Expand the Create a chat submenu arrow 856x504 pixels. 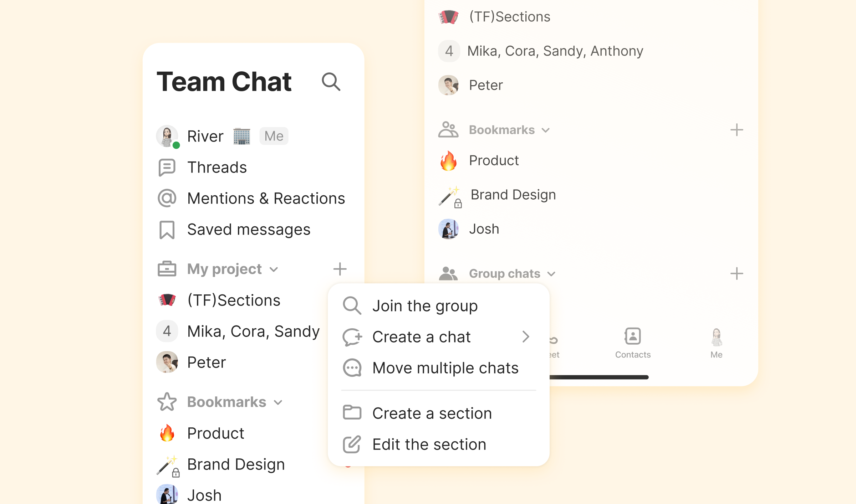tap(525, 337)
